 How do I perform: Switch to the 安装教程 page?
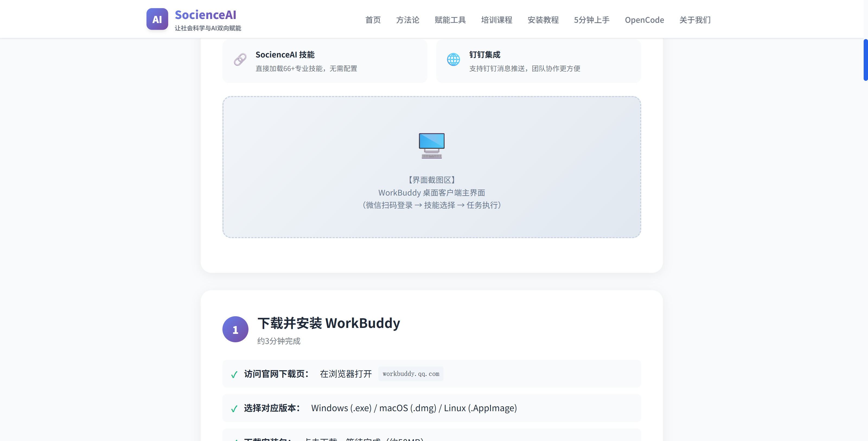(x=543, y=20)
